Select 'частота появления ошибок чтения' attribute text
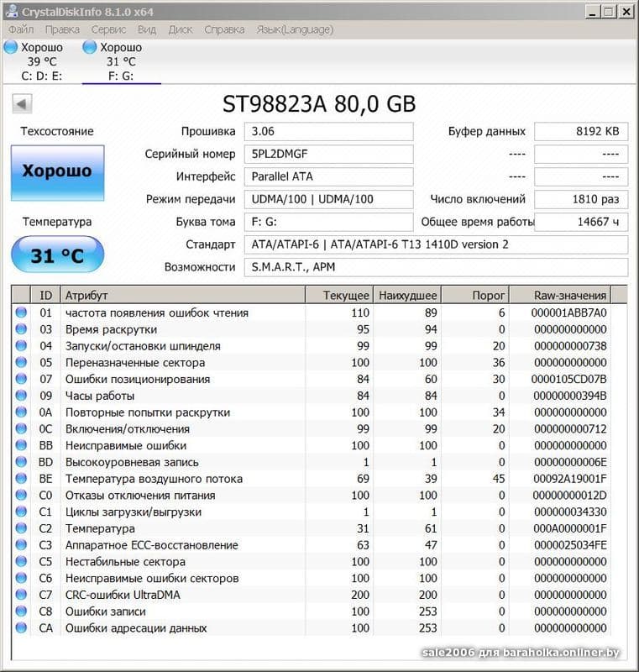 click(157, 312)
